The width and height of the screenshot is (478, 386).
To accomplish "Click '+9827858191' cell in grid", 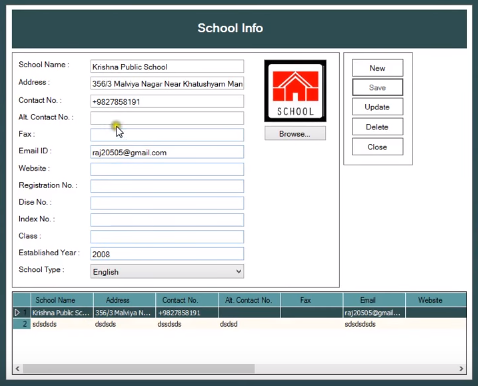I will [187, 313].
